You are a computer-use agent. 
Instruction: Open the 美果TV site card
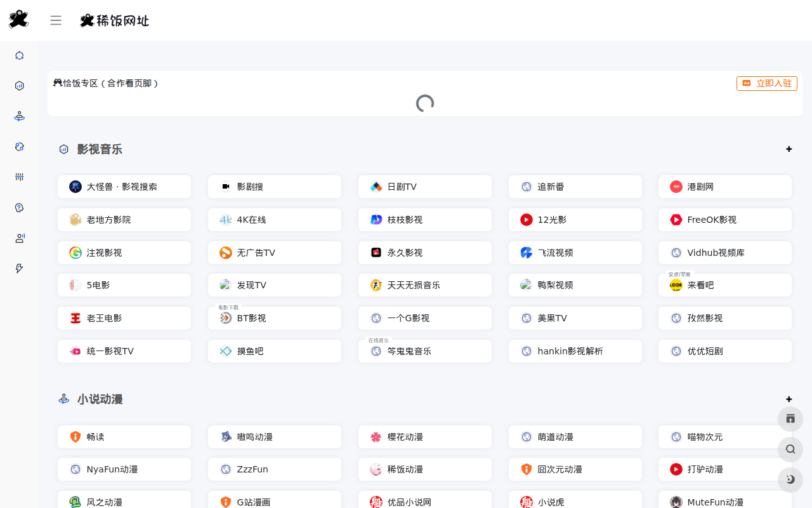coord(575,318)
